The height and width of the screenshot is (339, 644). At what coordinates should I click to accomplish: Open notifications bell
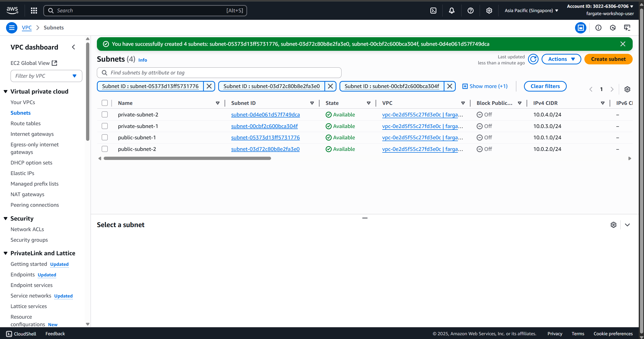(452, 11)
